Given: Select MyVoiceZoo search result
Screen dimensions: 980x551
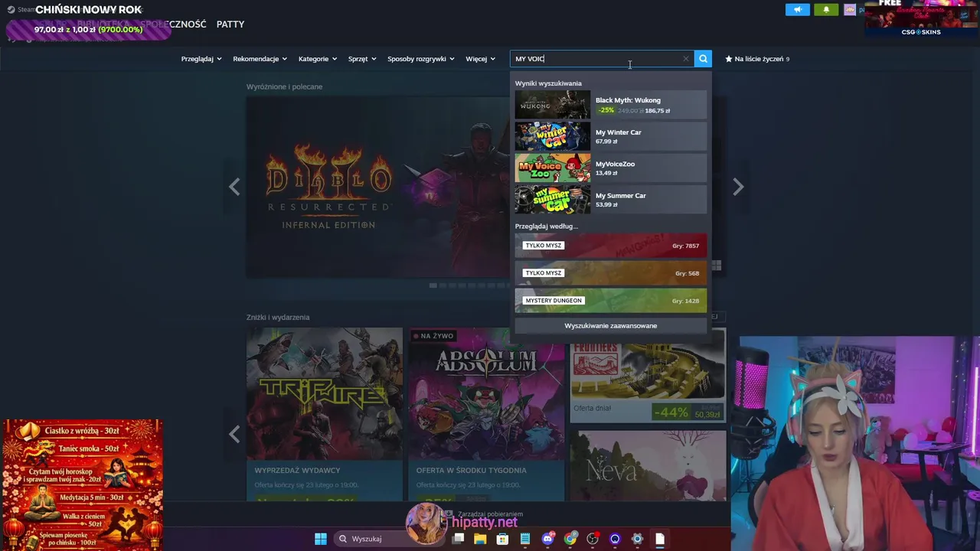Looking at the screenshot, I should (x=611, y=168).
